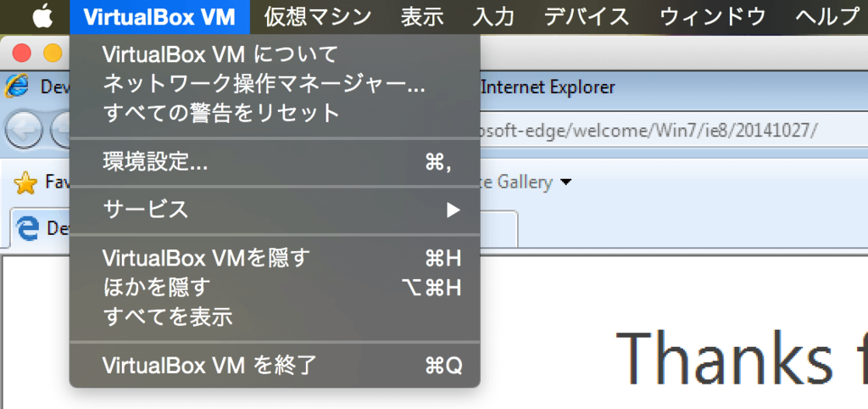Click the Internet Explorer back button

point(23,130)
